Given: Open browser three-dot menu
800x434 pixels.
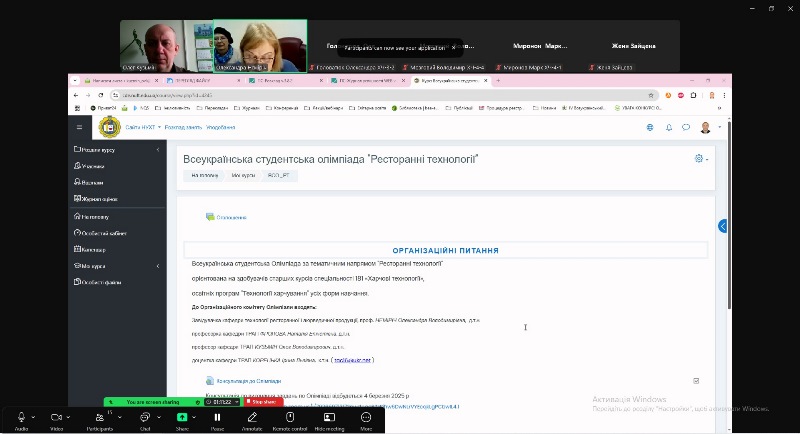Looking at the screenshot, I should [x=724, y=95].
